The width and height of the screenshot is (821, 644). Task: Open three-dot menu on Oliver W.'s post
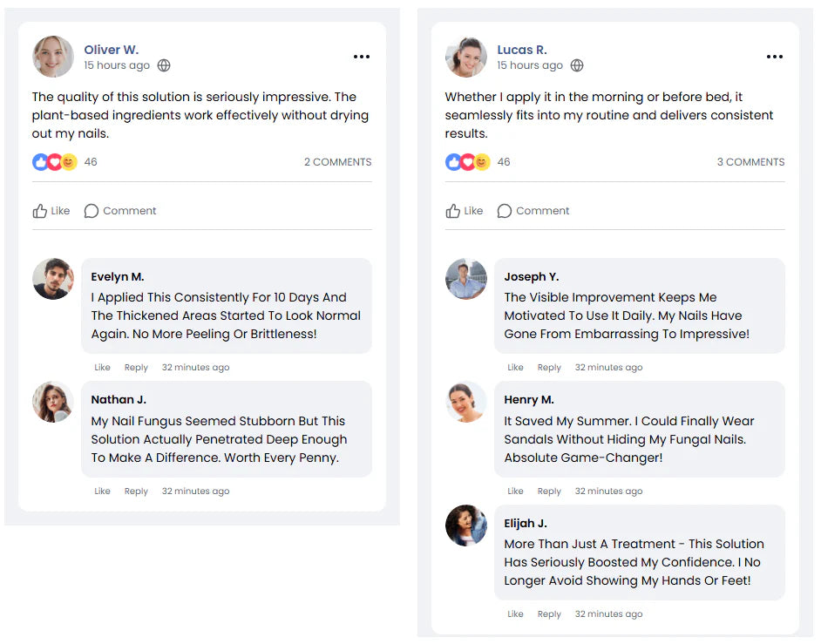coord(362,57)
